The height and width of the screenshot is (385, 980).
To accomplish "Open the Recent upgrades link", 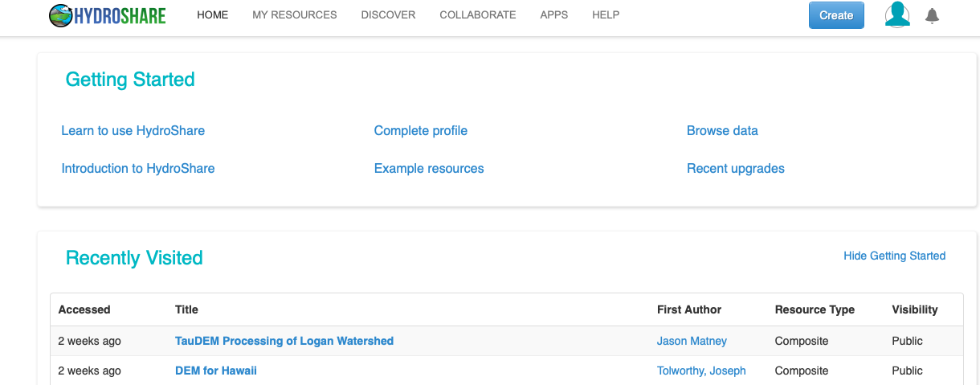I will coord(736,169).
